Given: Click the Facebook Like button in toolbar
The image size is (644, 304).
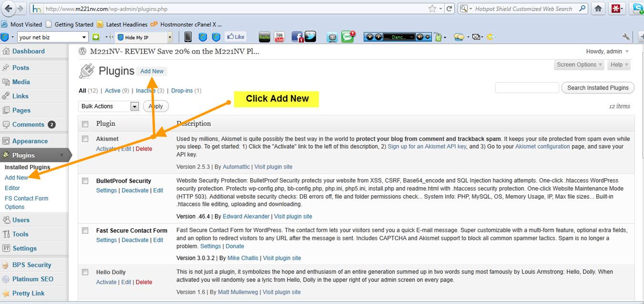Looking at the screenshot, I should coord(235,37).
